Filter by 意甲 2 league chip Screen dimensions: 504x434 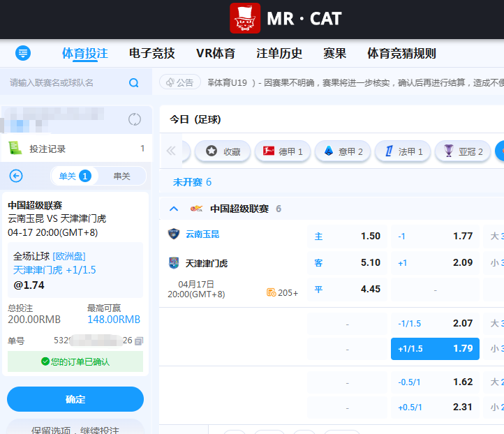[343, 151]
